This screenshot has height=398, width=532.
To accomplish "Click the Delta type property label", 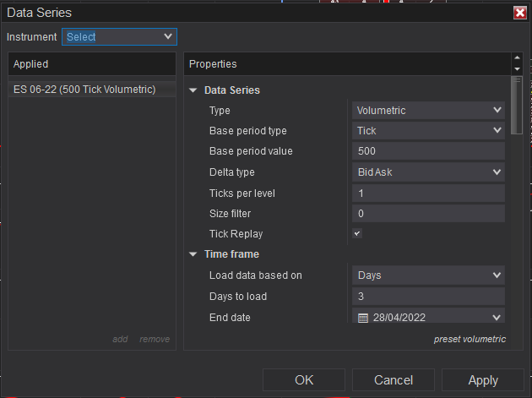I will (x=232, y=172).
